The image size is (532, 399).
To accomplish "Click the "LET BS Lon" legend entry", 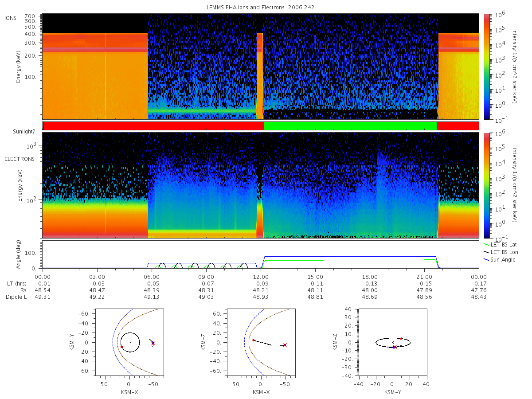I will (x=501, y=252).
